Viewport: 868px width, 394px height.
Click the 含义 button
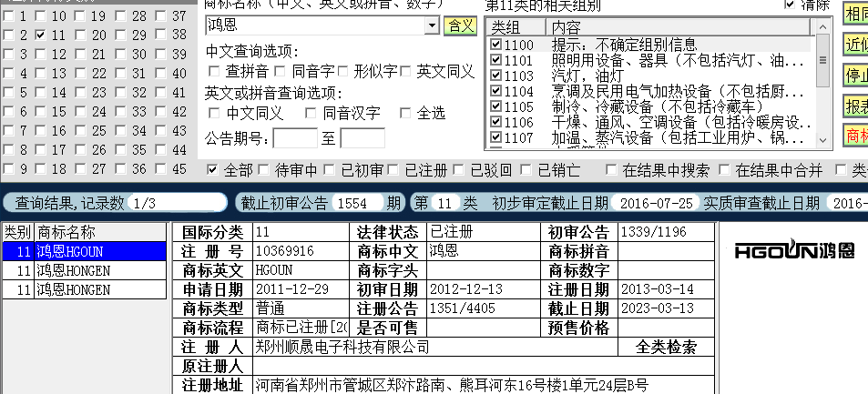click(461, 25)
